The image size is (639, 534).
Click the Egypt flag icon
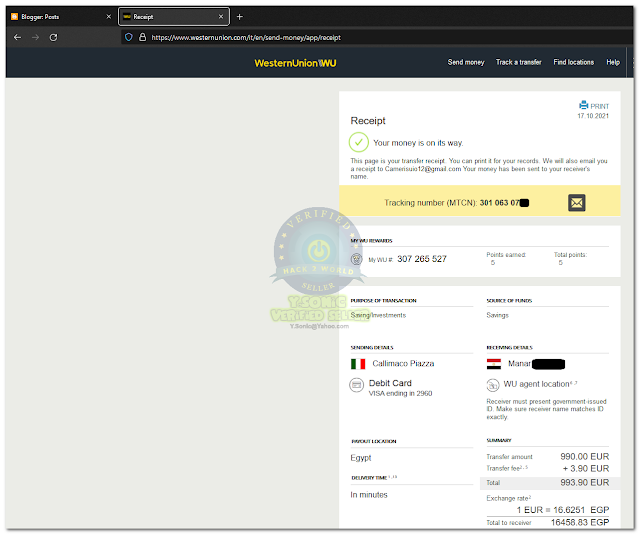[x=494, y=364]
